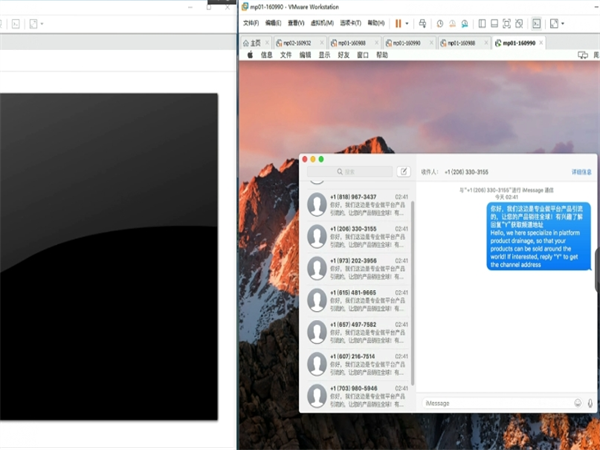Screen dimensions: 600x450
Task: Click the microphone icon in message bar
Action: (590, 403)
